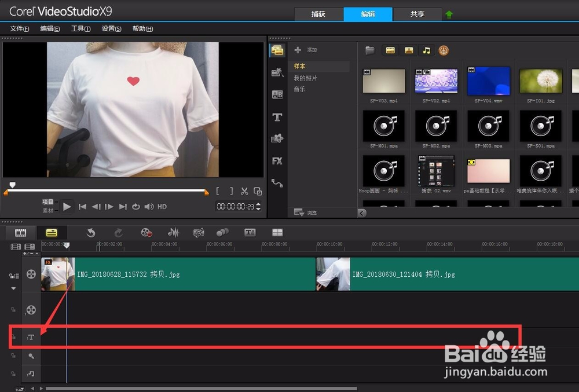
Task: Open the Auto Music tool
Action: tap(199, 233)
